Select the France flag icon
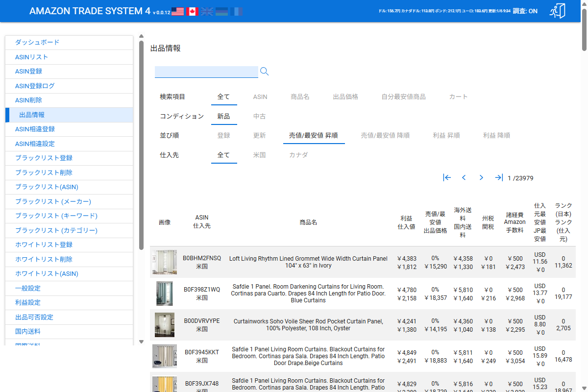The width and height of the screenshot is (588, 392). point(236,11)
